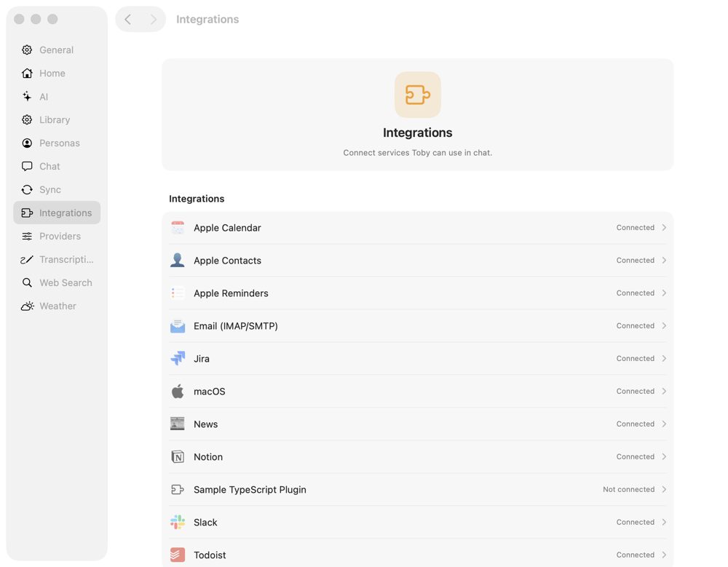Click 'Connected' status on Notion row
The height and width of the screenshot is (567, 728).
click(635, 456)
